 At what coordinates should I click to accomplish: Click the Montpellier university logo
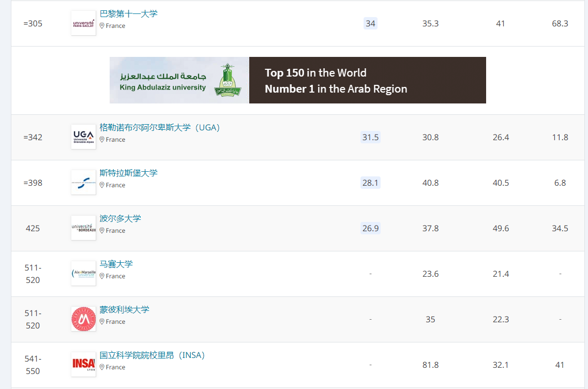83,319
